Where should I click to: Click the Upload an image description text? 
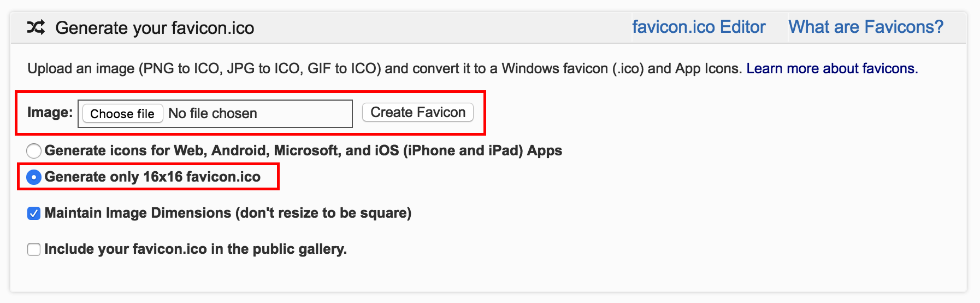click(382, 68)
